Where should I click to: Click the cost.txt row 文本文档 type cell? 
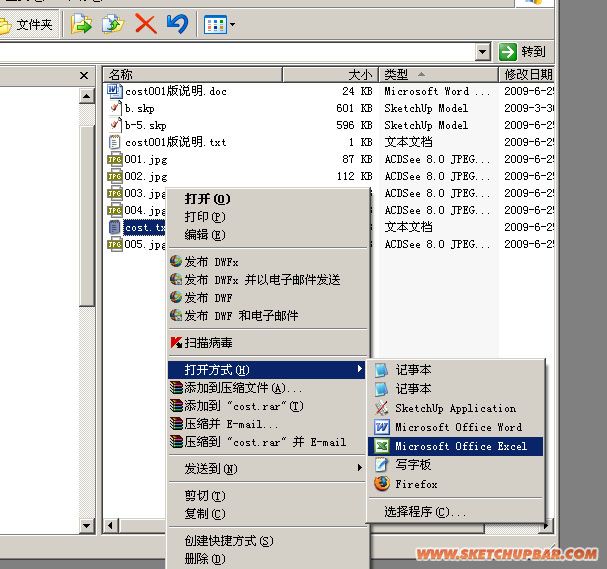[x=408, y=227]
